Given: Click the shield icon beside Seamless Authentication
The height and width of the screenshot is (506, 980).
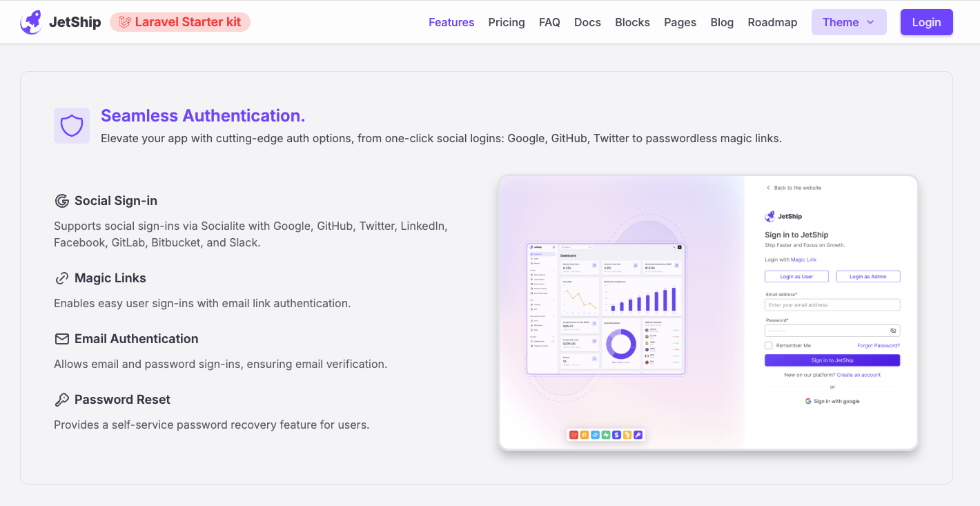Looking at the screenshot, I should tap(72, 126).
